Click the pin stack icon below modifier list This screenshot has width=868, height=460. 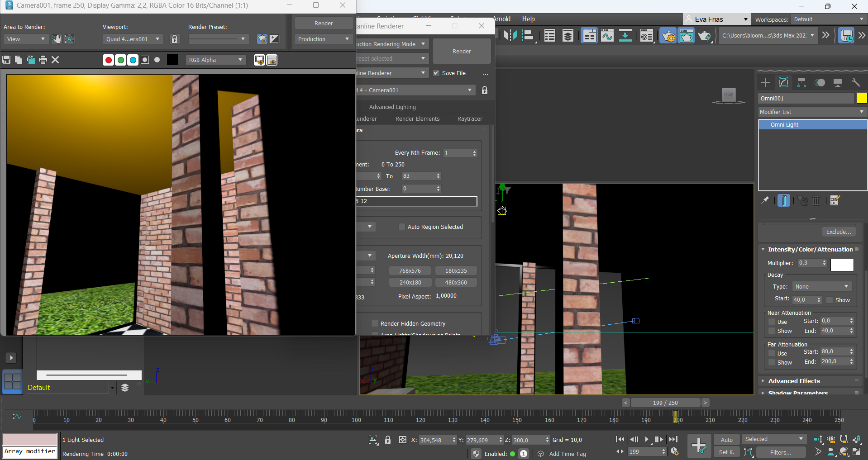[765, 200]
